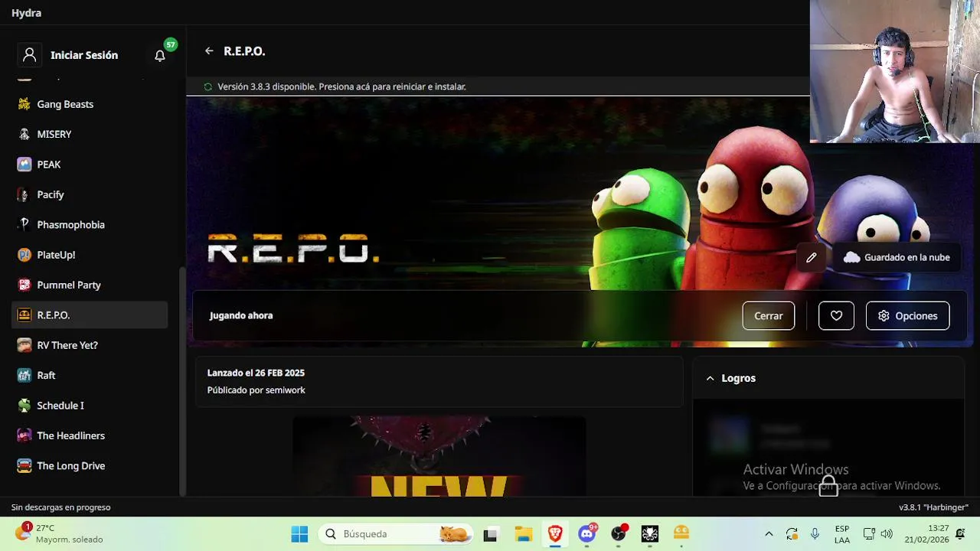The image size is (980, 551).
Task: Open OBS Studio from the taskbar
Action: pos(619,533)
